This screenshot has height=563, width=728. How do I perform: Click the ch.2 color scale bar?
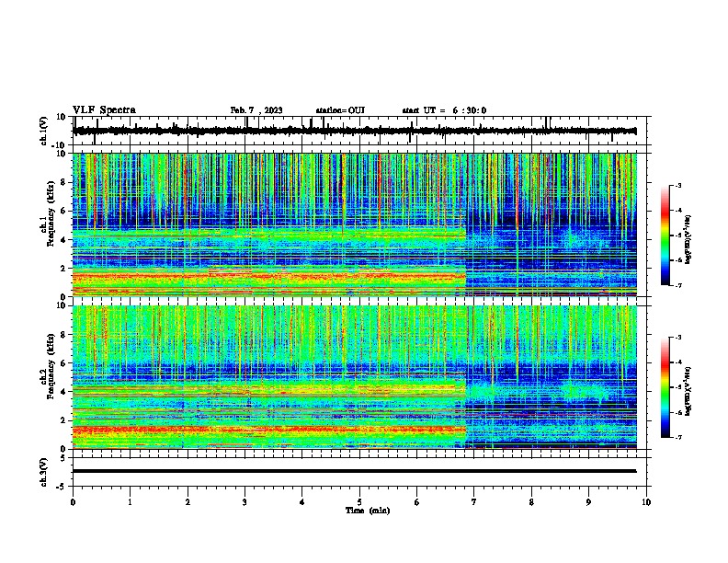point(665,387)
